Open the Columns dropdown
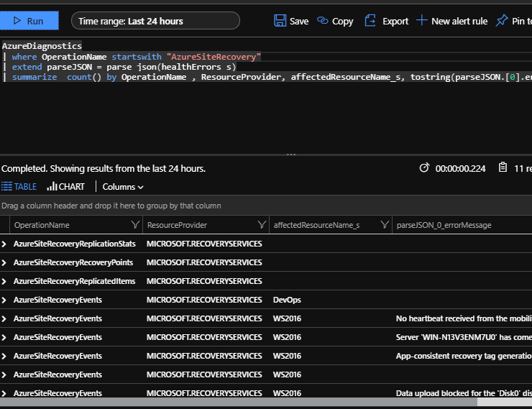This screenshot has height=409, width=532. coord(123,187)
